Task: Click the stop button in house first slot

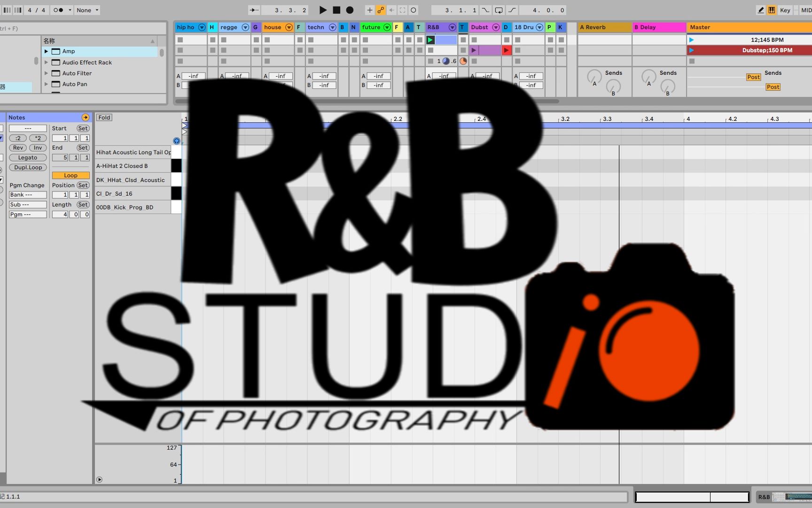Action: pos(267,40)
